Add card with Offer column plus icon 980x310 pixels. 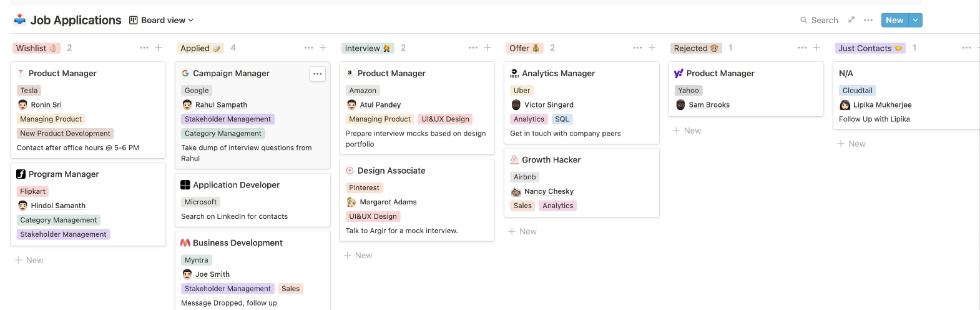click(x=652, y=47)
